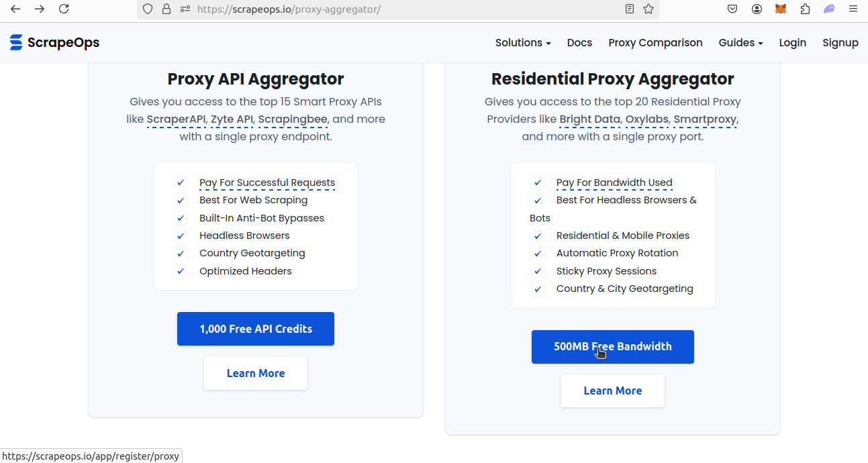This screenshot has height=463, width=868.
Task: Open tracking protection shield icon
Action: (148, 9)
